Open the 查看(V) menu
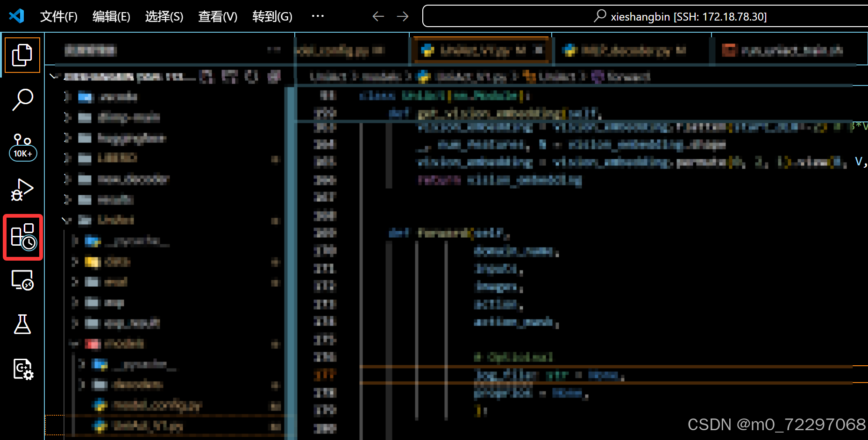The height and width of the screenshot is (440, 868). [x=218, y=17]
